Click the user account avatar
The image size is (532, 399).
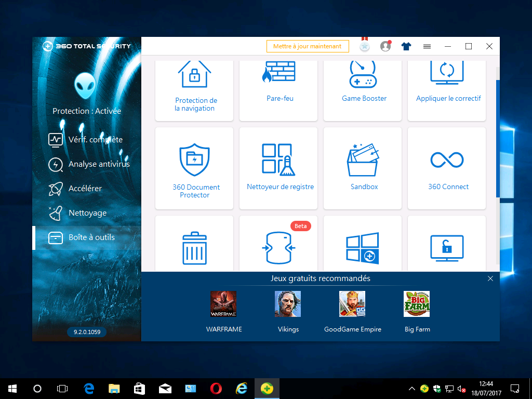tap(385, 46)
